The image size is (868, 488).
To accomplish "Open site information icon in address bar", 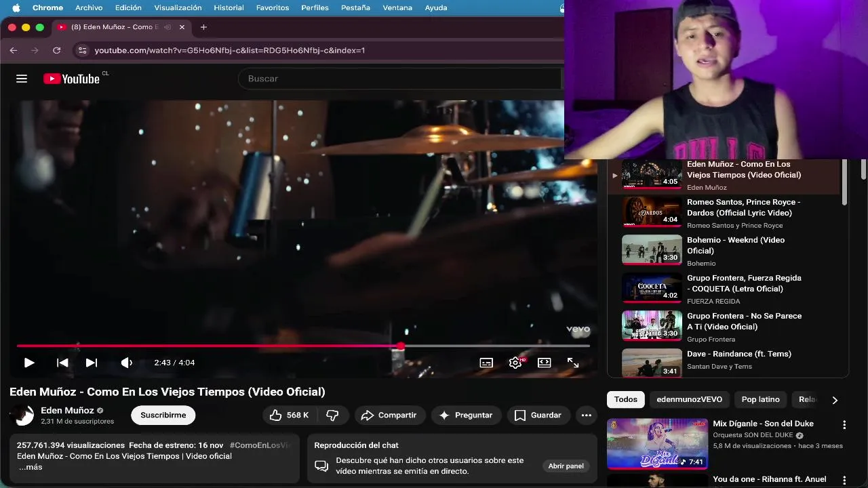I will (x=82, y=50).
